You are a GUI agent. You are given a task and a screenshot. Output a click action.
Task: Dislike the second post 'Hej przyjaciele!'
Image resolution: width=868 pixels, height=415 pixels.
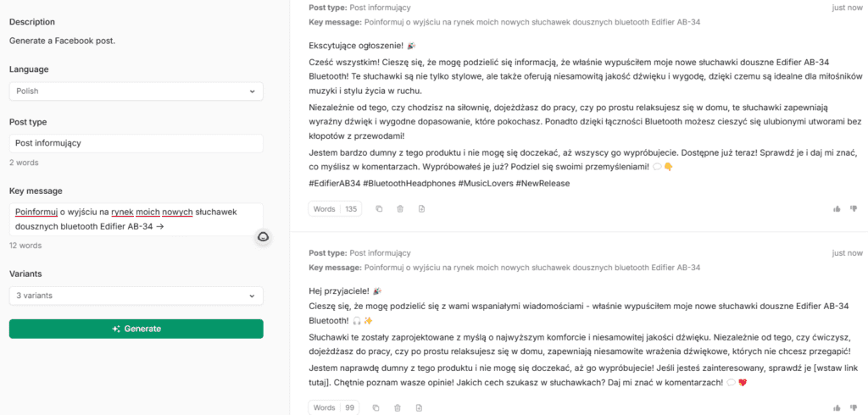point(854,407)
